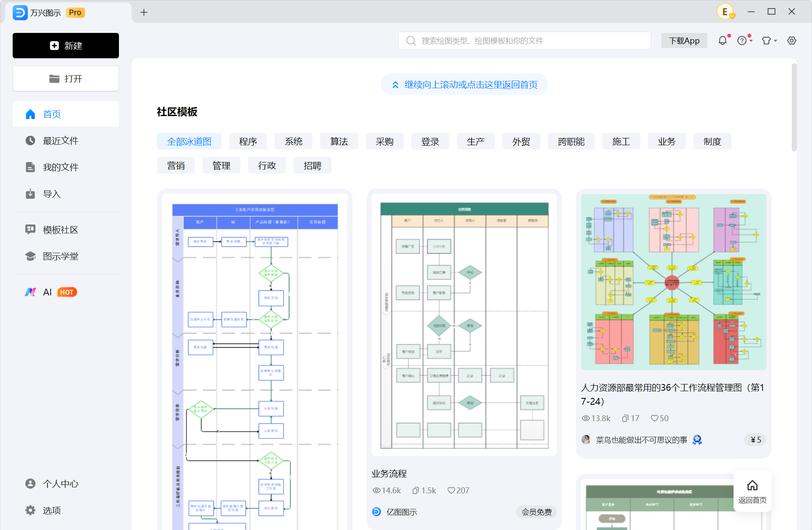
Task: Click the 导入 sidebar item
Action: pos(66,194)
